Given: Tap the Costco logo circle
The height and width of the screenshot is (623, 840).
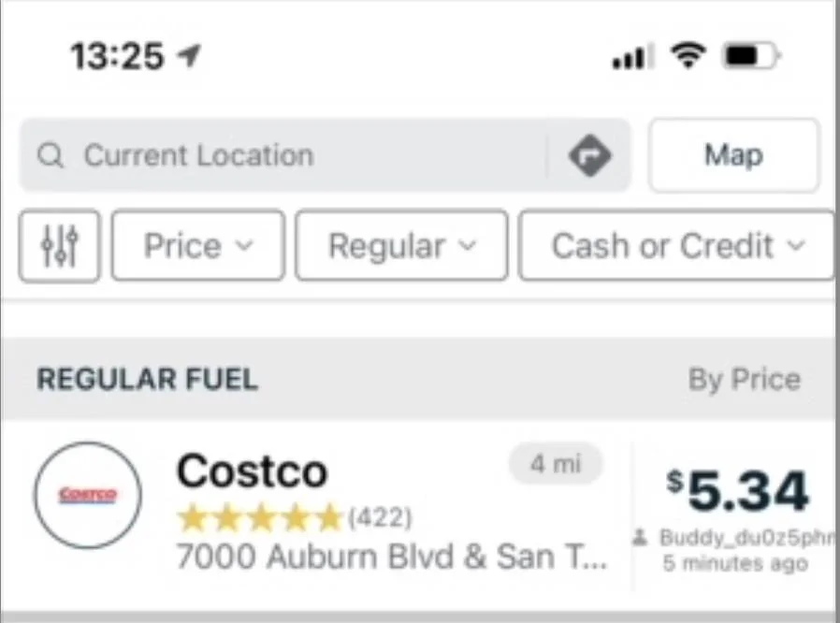Looking at the screenshot, I should (x=88, y=495).
